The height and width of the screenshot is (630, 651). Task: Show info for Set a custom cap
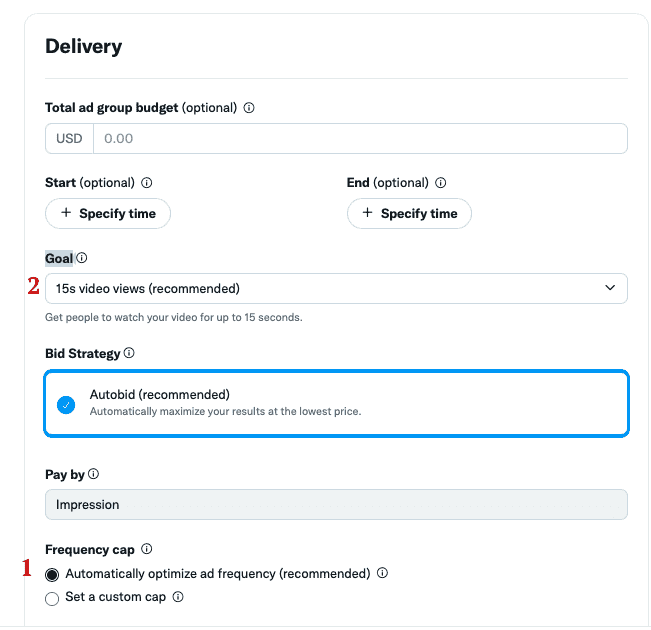[x=178, y=597]
